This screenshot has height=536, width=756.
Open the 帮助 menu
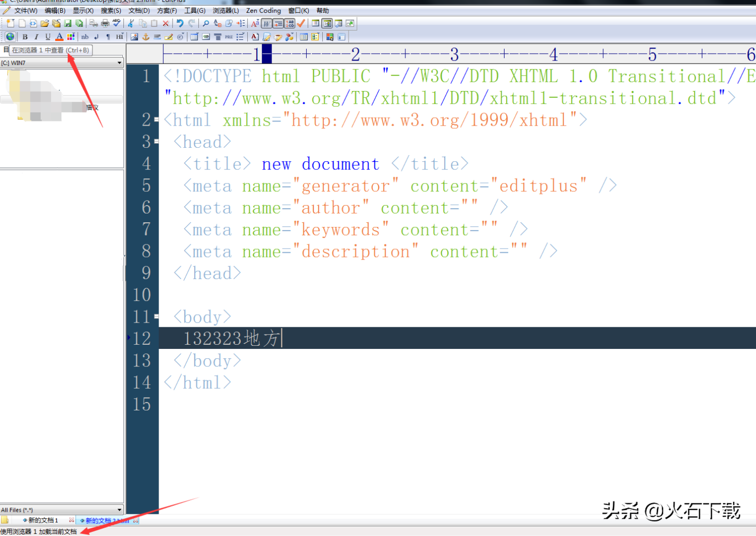(323, 10)
